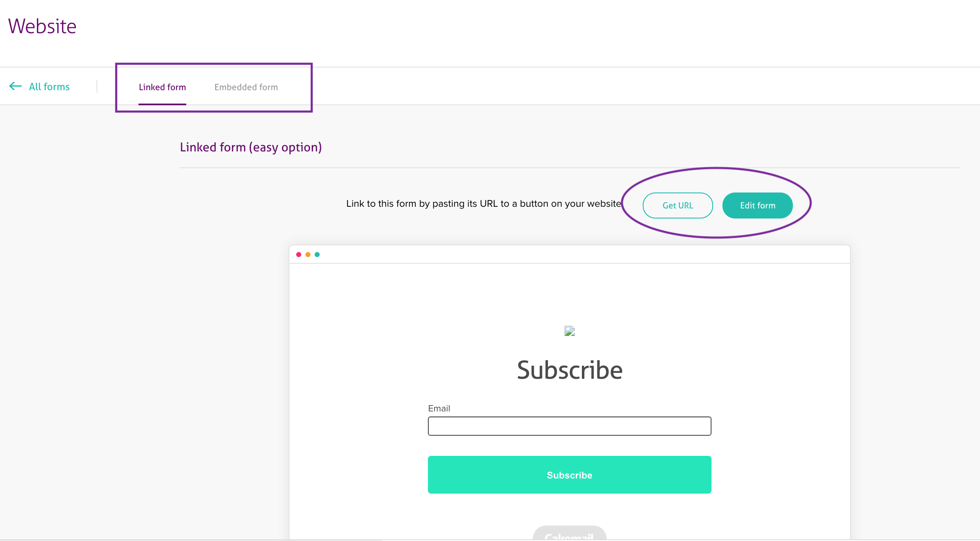Open the editor with Edit form
The image size is (980, 541).
click(757, 205)
